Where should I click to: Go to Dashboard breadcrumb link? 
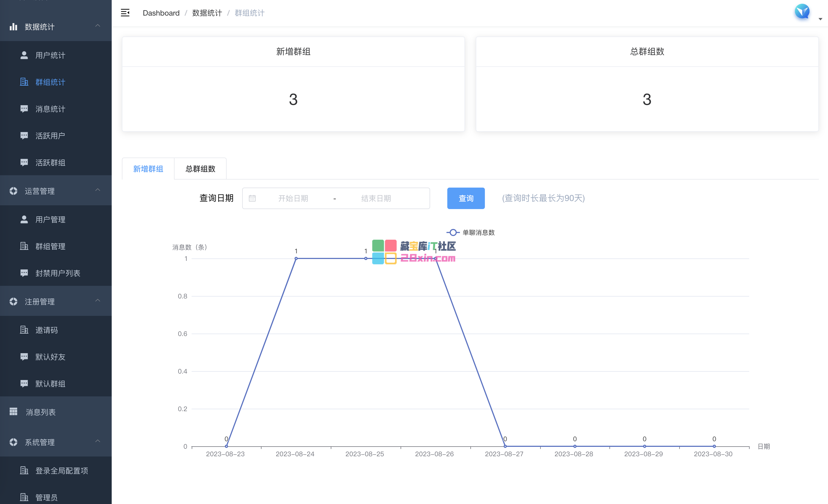[161, 13]
